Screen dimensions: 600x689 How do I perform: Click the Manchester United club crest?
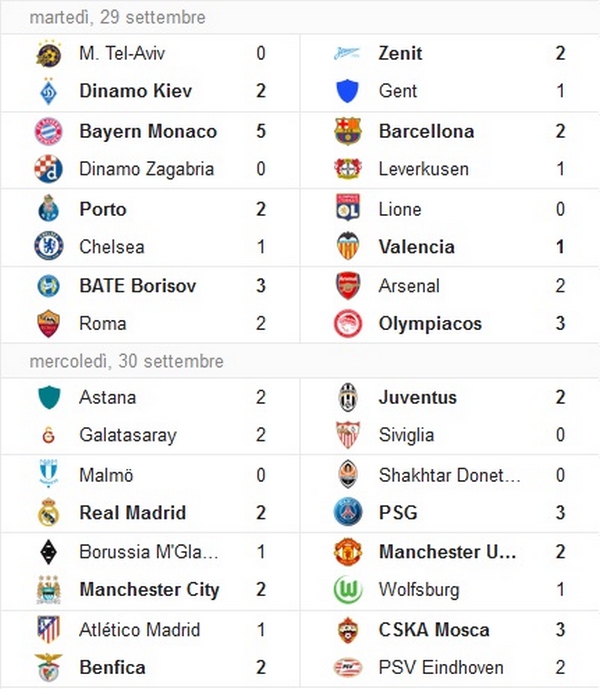point(348,552)
